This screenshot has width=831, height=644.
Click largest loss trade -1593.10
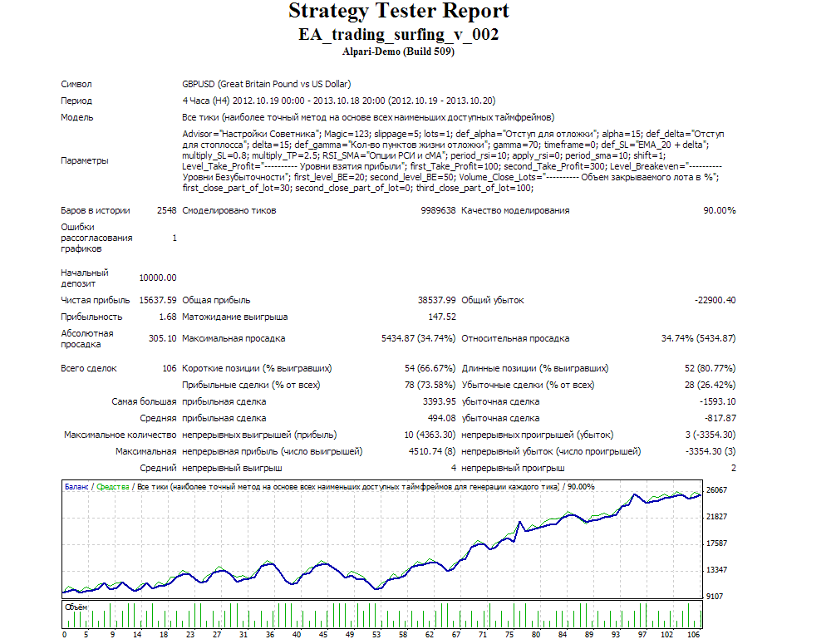pos(717,401)
